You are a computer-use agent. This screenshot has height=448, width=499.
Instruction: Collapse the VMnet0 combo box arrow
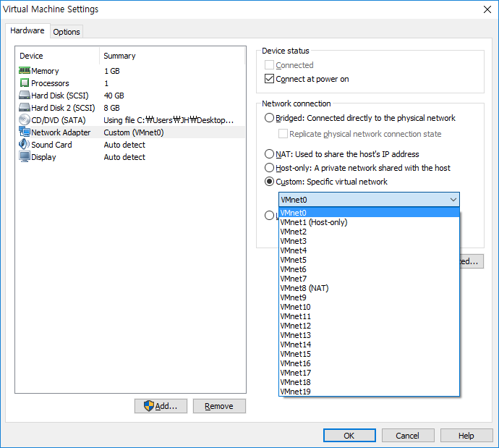pyautogui.click(x=453, y=200)
